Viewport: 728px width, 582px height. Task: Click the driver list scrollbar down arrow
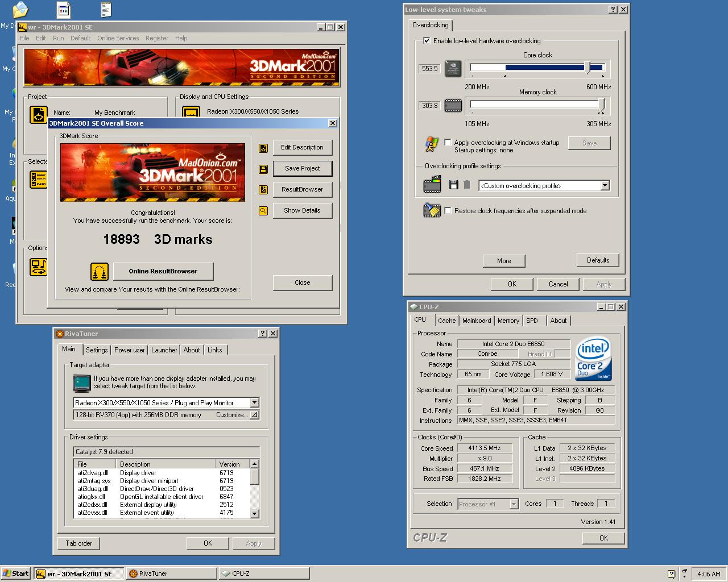(254, 513)
